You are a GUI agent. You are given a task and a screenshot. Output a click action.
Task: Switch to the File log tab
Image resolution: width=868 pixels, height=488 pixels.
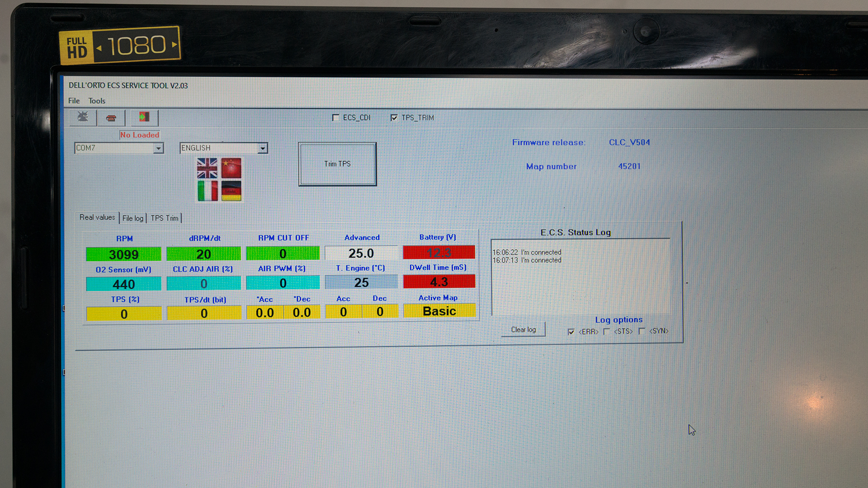tap(133, 218)
